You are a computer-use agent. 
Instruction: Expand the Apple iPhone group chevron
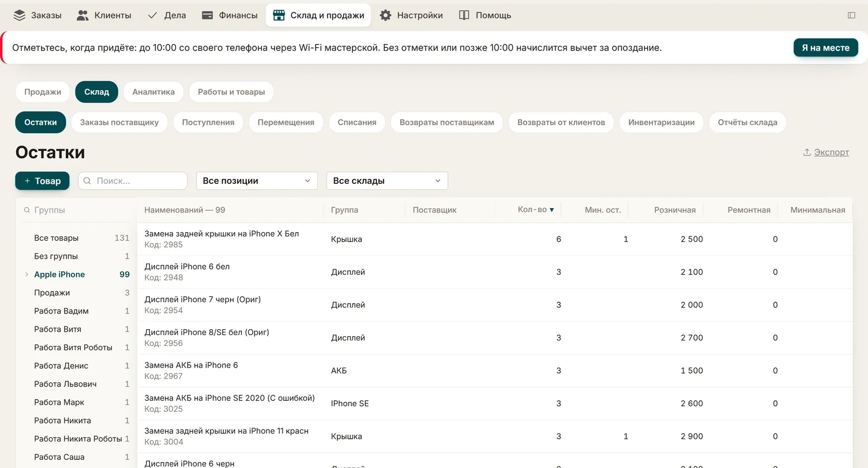27,274
